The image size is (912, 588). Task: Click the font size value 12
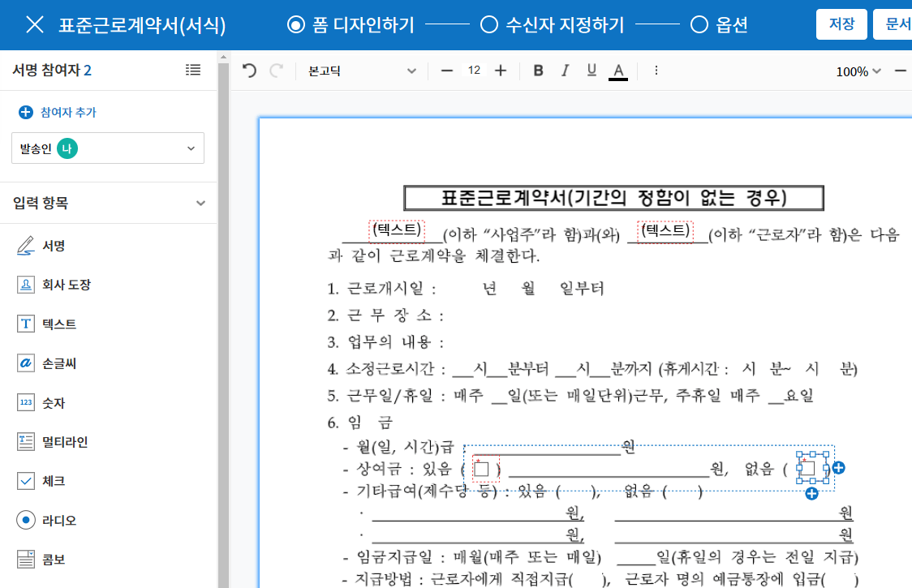point(474,71)
